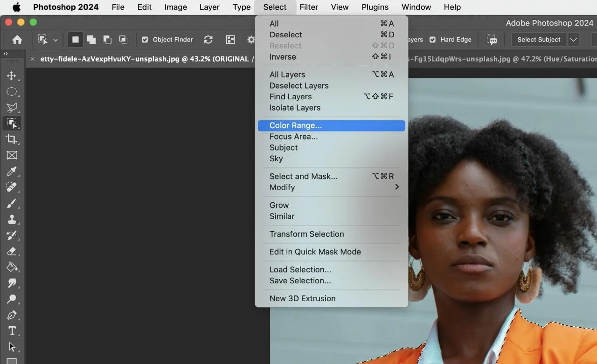The width and height of the screenshot is (597, 364).
Task: Click the New Selection mode icon
Action: pos(76,40)
